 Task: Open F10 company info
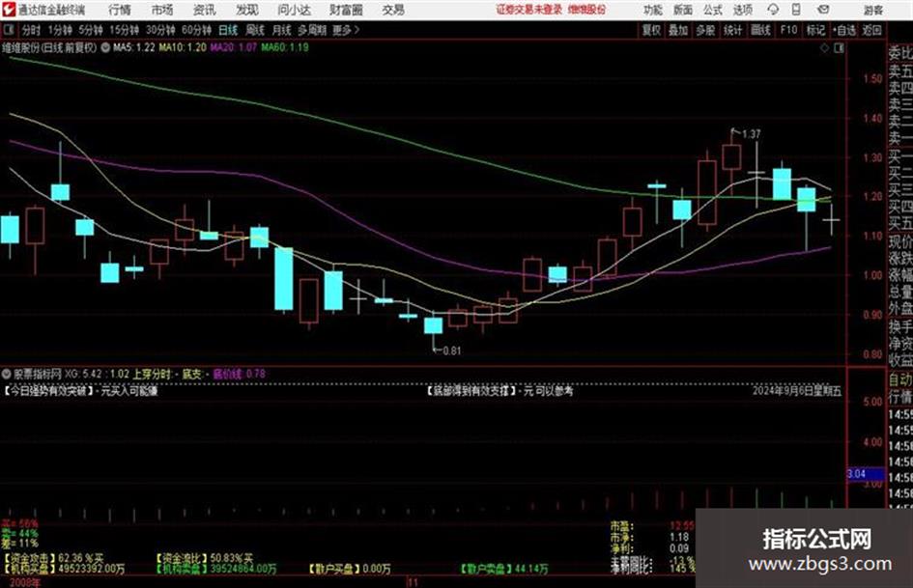788,30
